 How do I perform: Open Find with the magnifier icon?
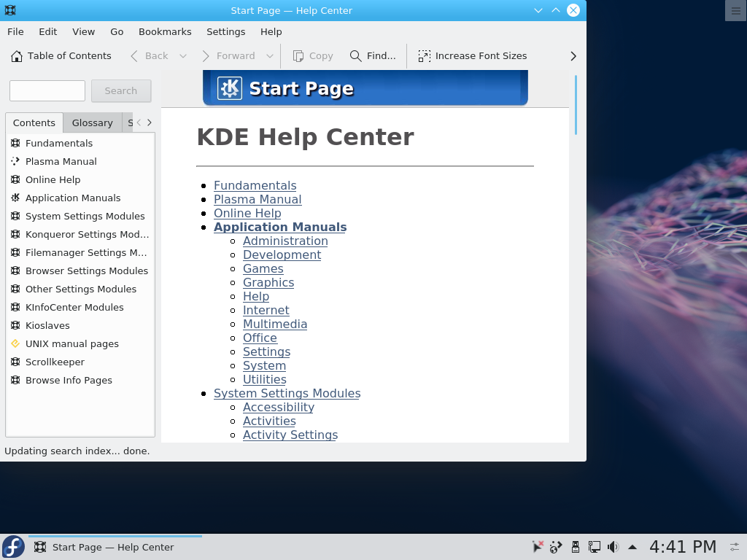point(355,56)
